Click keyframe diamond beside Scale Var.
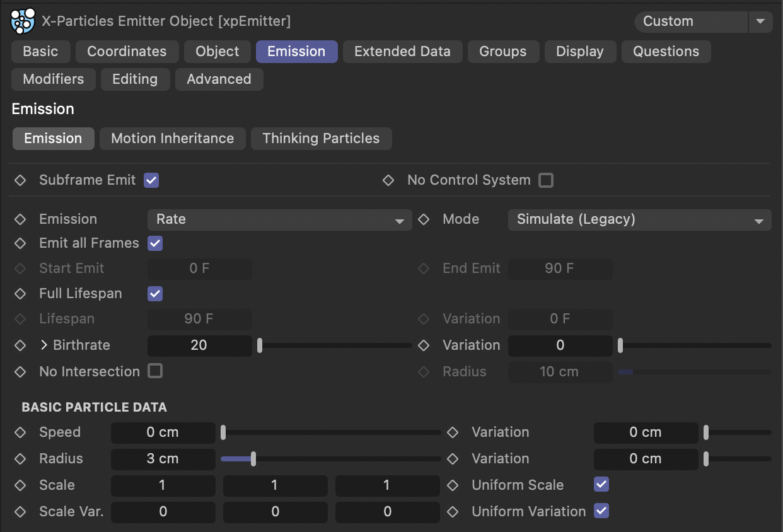783x532 pixels. pos(20,512)
